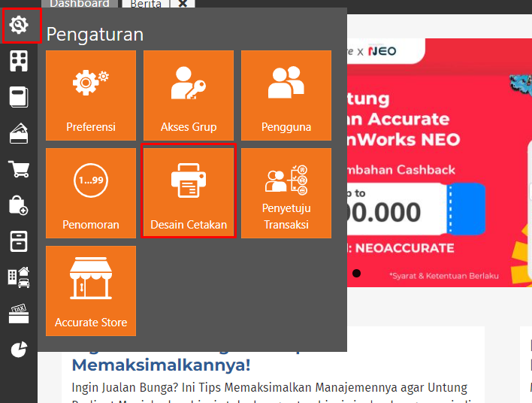532x403 pixels.
Task: Select the black carousel dot on banner
Action: tap(356, 274)
